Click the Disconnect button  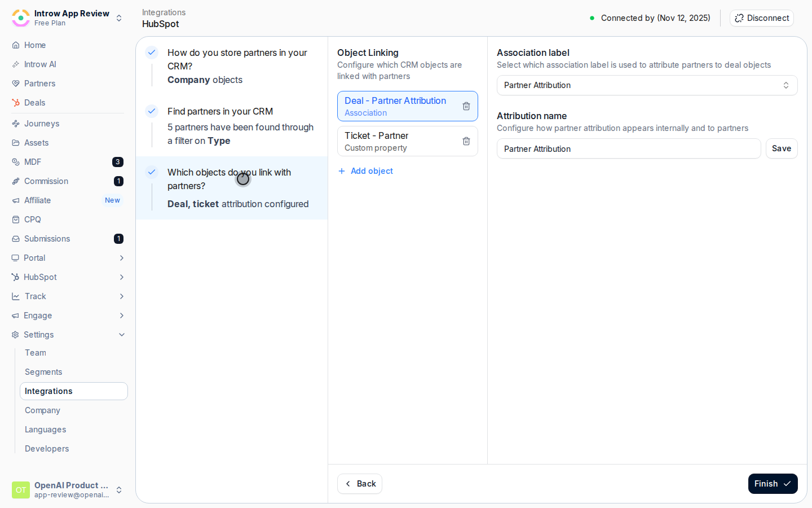tap(762, 18)
